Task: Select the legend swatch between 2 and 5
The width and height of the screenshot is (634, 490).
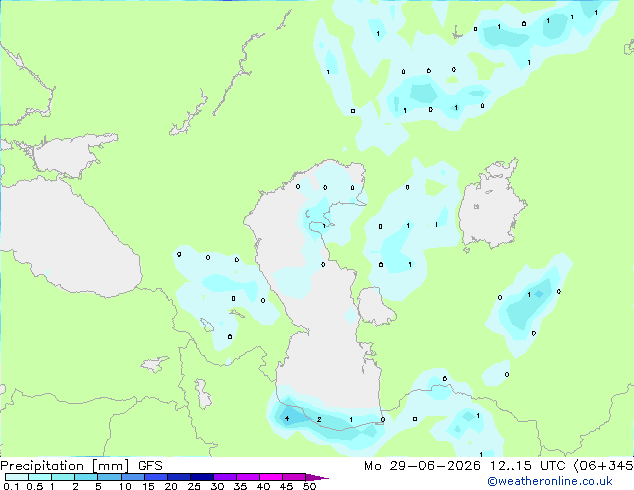Action: coord(86,477)
